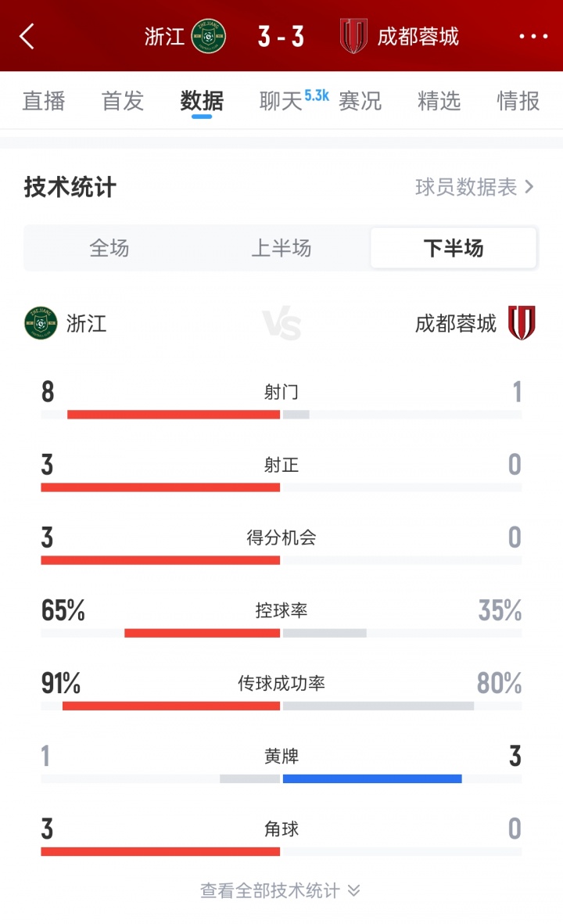Tap the Chengdu Rongcheng crest in header
Screen dimensions: 563x924
pos(353,36)
